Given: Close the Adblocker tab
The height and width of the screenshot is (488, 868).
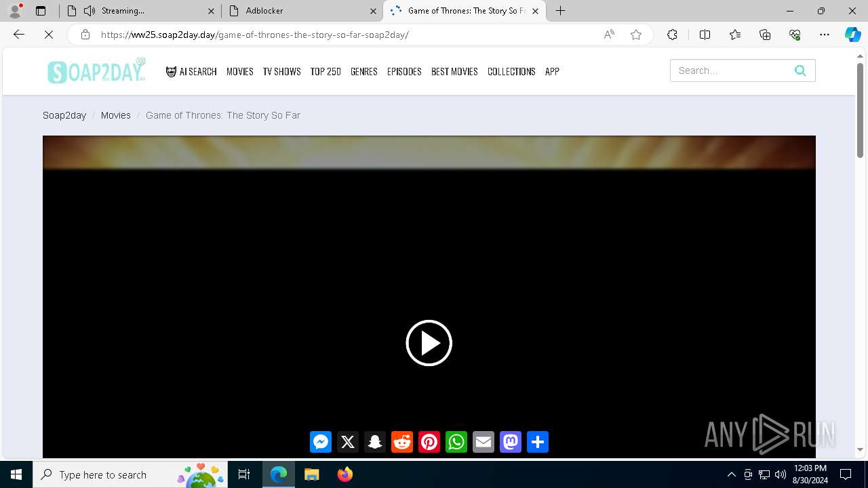Looking at the screenshot, I should click(373, 11).
